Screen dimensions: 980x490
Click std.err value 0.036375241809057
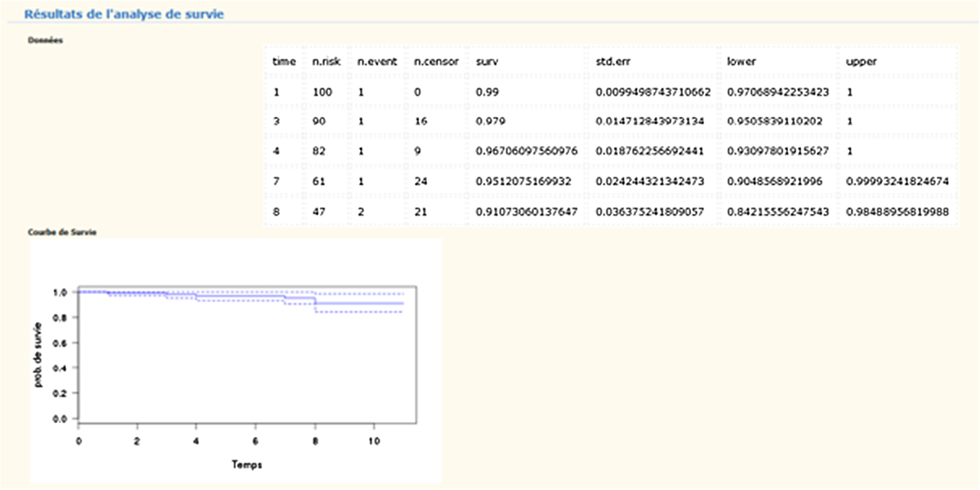pos(651,211)
